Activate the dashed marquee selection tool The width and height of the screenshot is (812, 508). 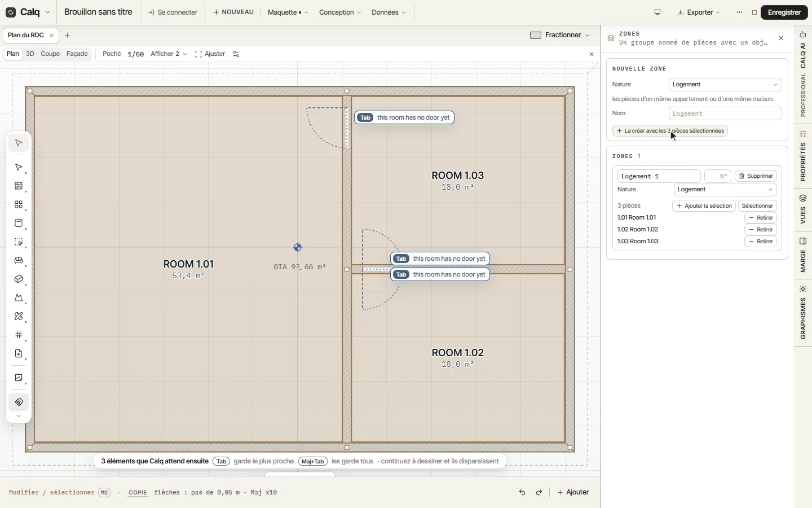coord(19,242)
